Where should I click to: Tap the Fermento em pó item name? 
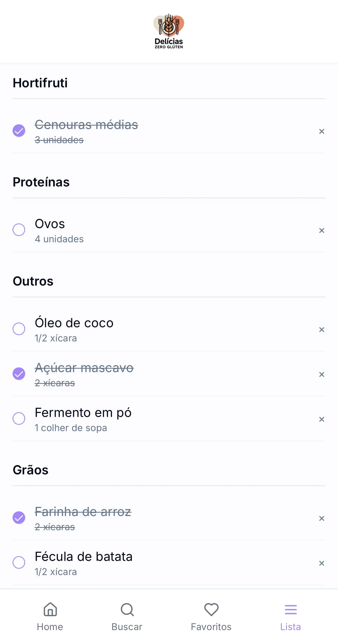(x=83, y=413)
